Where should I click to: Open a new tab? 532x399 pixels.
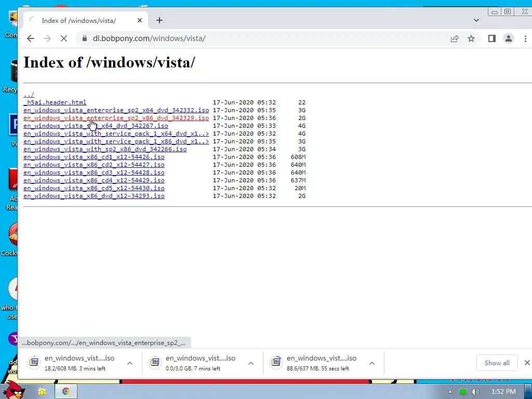159,20
